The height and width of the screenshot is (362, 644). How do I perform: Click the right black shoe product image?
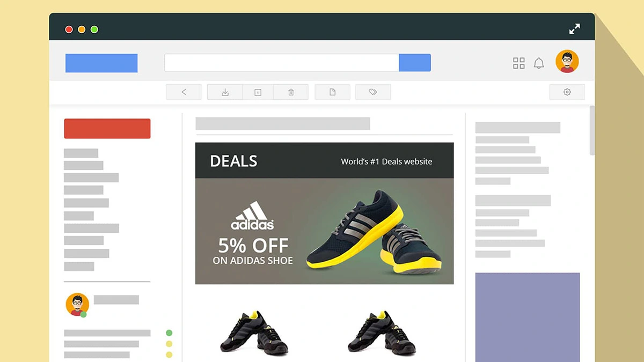[x=382, y=332]
